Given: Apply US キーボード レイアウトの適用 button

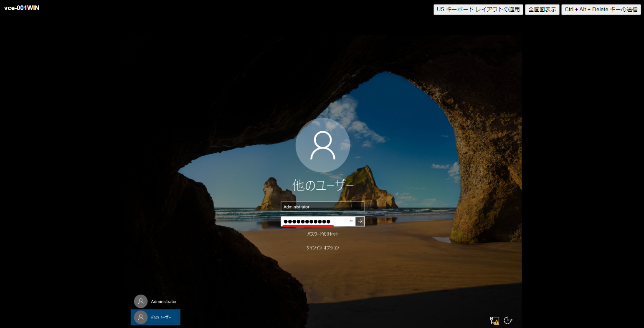Looking at the screenshot, I should click(478, 10).
